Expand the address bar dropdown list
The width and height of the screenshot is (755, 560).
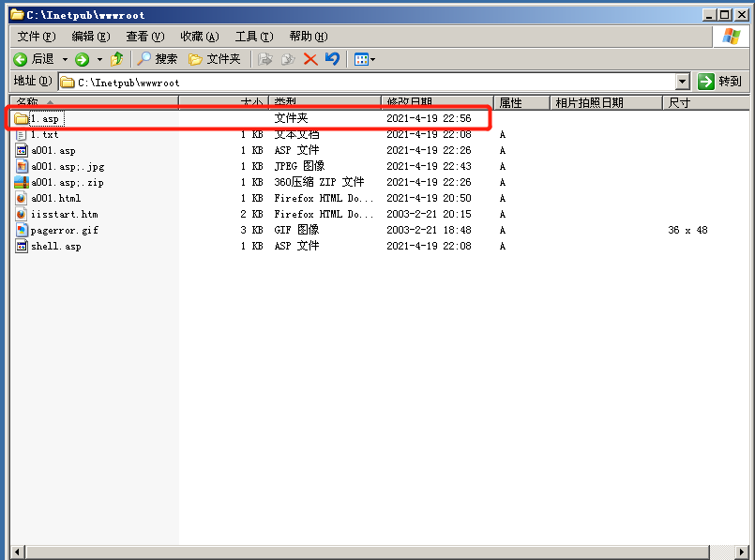pyautogui.click(x=682, y=83)
